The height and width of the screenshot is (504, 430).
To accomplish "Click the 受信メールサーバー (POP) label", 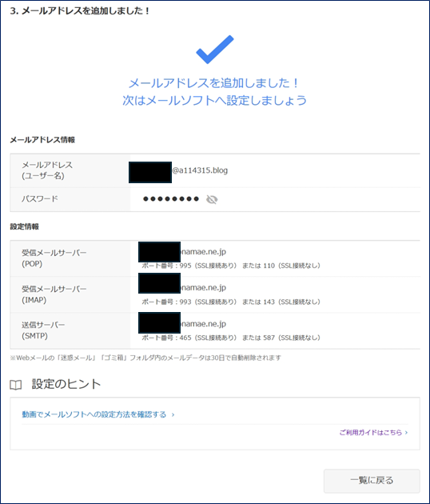I will [54, 258].
